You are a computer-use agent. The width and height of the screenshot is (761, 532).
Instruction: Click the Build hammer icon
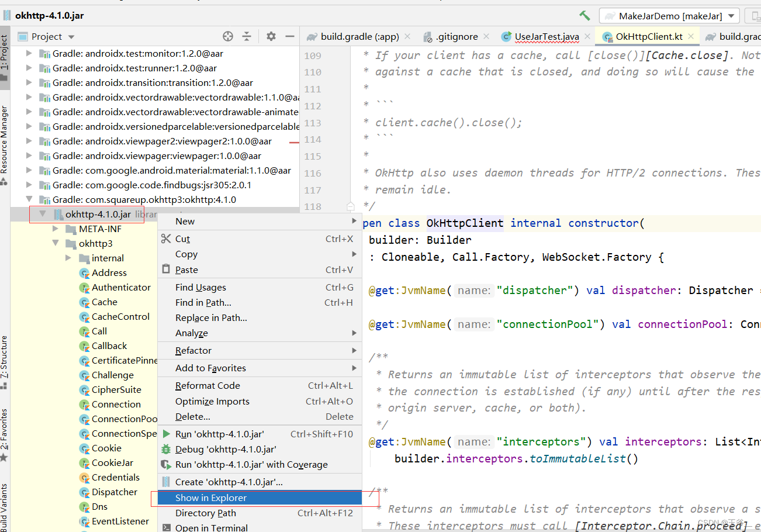point(584,16)
